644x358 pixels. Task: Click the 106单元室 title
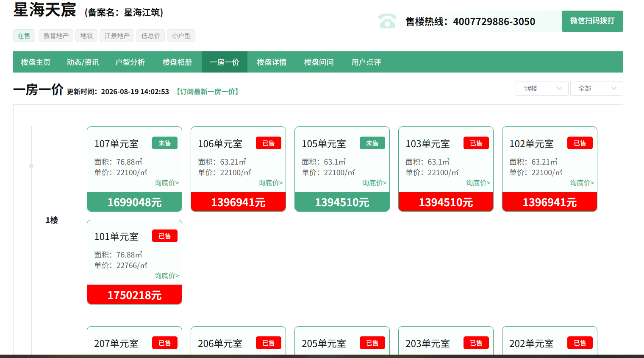220,144
